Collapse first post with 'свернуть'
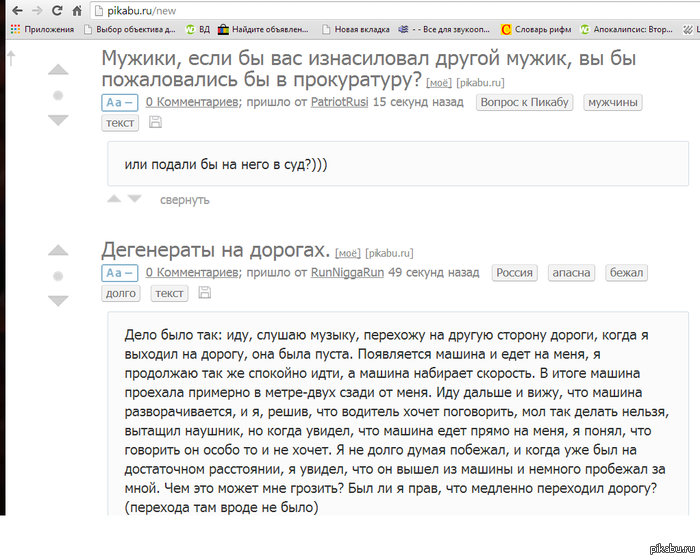 pyautogui.click(x=184, y=199)
